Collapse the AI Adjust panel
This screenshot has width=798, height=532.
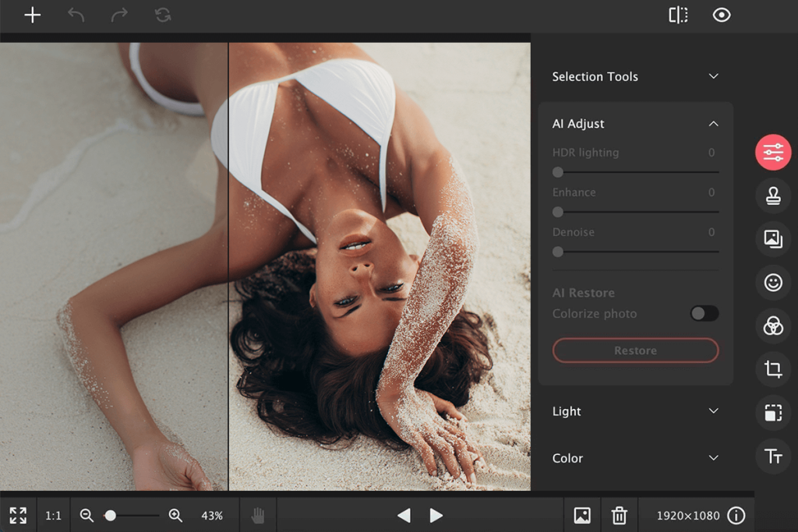click(x=713, y=124)
